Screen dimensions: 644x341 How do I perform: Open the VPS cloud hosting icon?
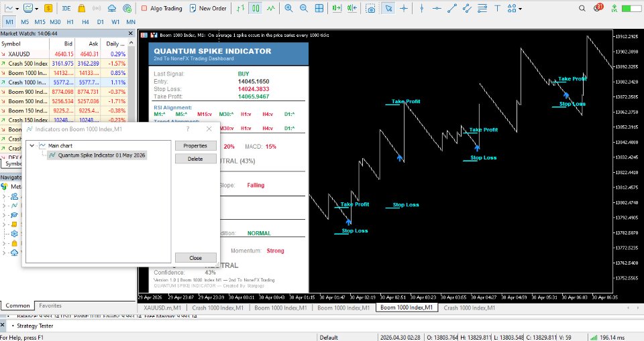pyautogui.click(x=112, y=8)
